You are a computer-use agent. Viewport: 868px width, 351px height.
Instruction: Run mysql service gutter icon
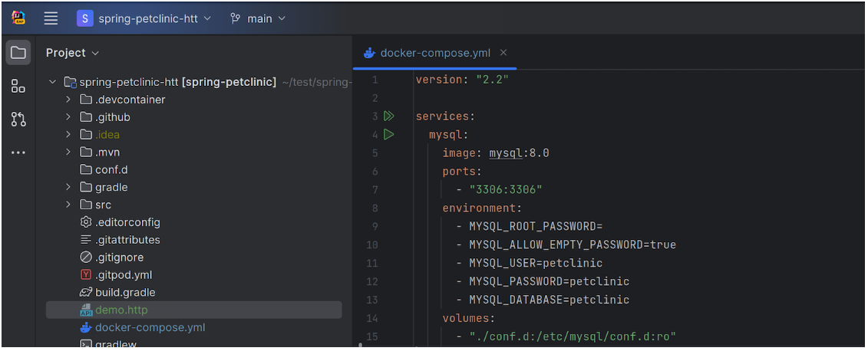(x=388, y=135)
